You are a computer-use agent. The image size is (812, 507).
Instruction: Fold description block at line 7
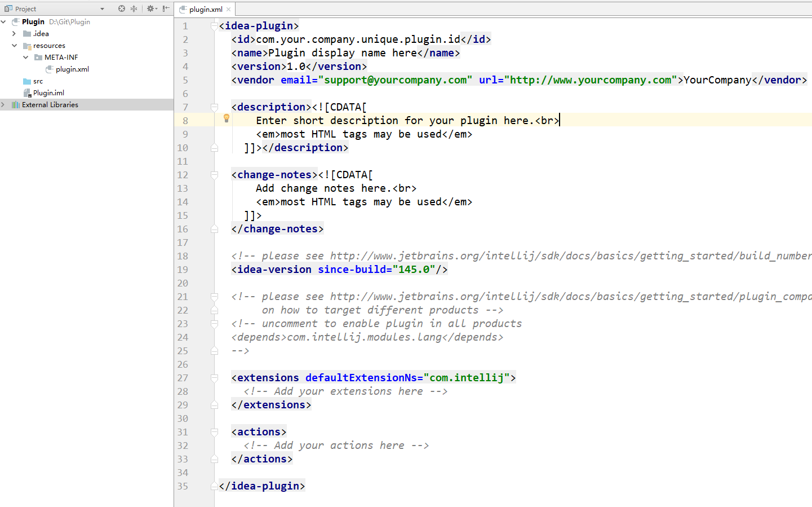tap(214, 107)
